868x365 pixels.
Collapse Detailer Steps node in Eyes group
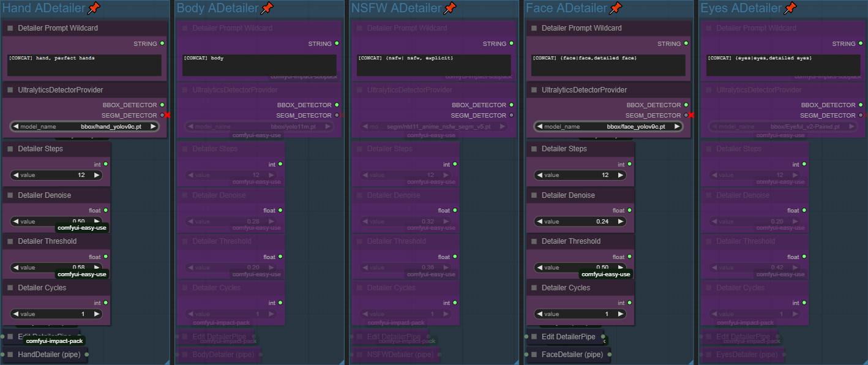[x=708, y=149]
